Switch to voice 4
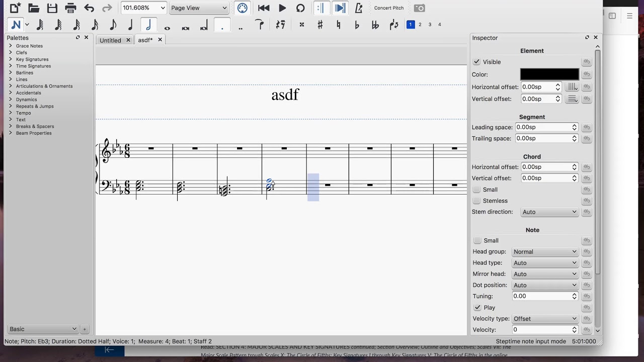Screen dimensions: 644x362 pyautogui.click(x=439, y=25)
